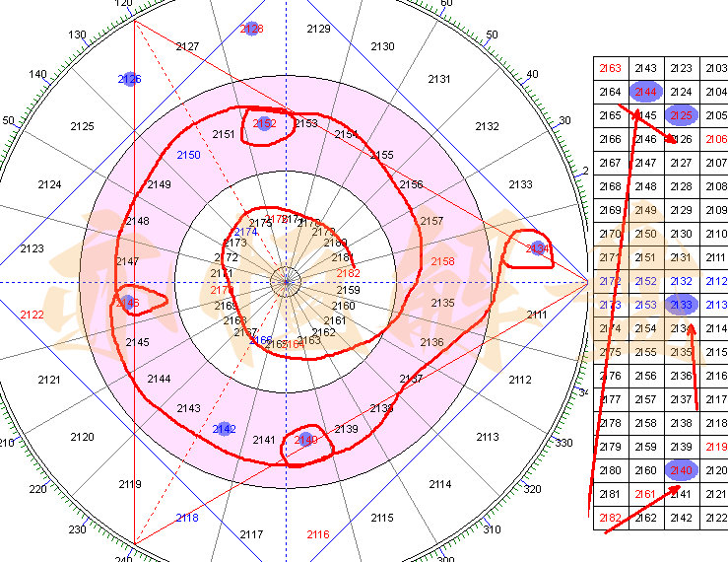Image resolution: width=728 pixels, height=562 pixels.
Task: Select 2115 on the circular wheel
Action: click(x=382, y=518)
